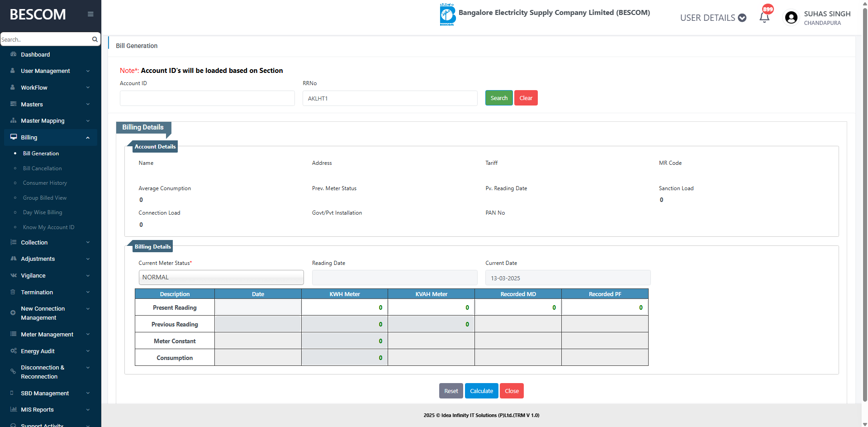The height and width of the screenshot is (427, 868).
Task: Click the Adjustments sidebar icon
Action: coord(13,259)
